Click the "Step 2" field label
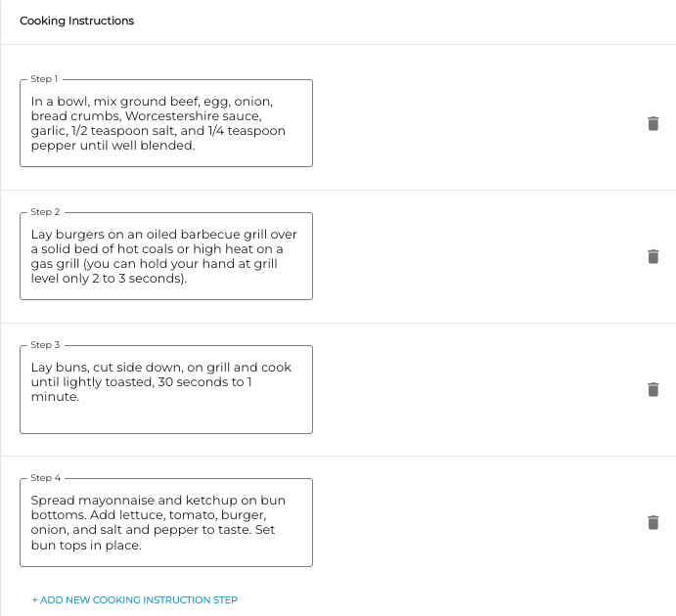Image resolution: width=676 pixels, height=616 pixels. 45,212
